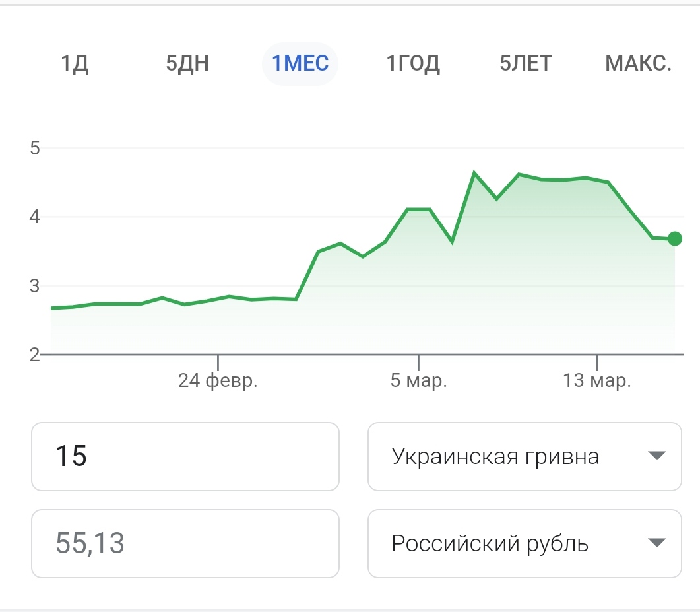Viewport: 700px width, 612px height.
Task: Click the amount field containing 15
Action: point(185,456)
